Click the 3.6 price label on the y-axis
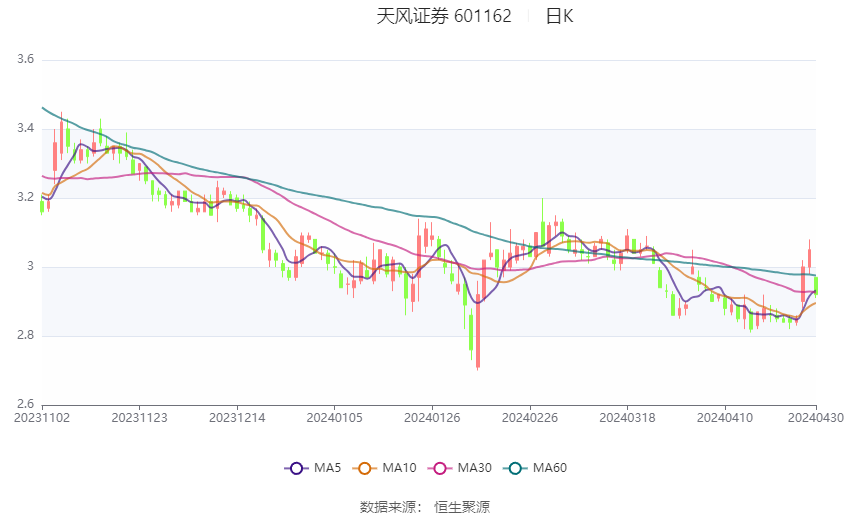 click(x=26, y=60)
